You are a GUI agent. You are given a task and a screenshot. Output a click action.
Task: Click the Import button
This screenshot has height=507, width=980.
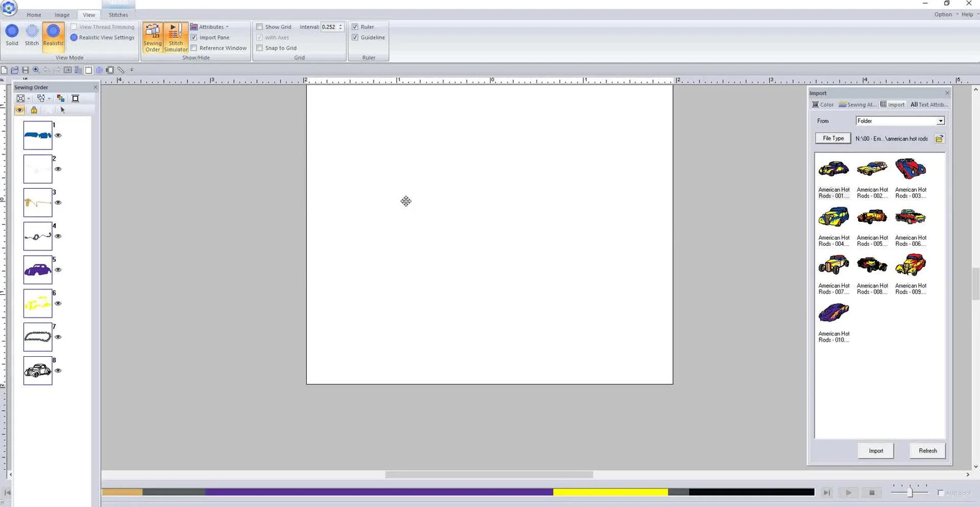[876, 451]
